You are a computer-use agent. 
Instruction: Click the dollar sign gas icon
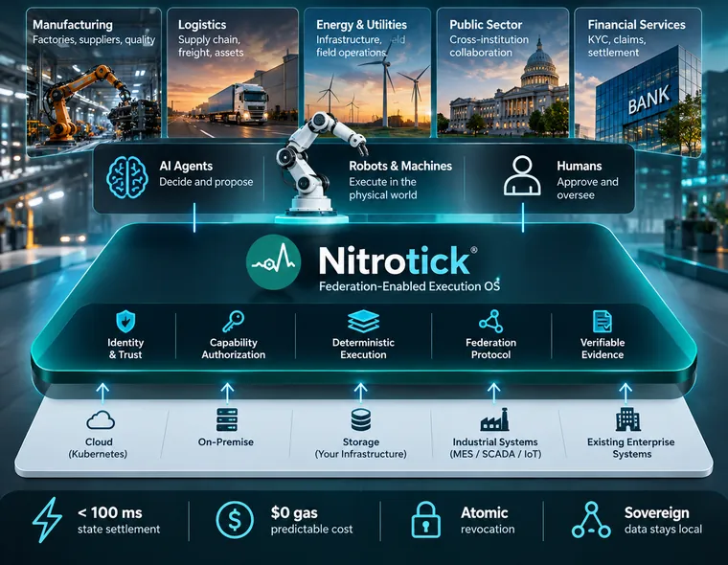235,520
